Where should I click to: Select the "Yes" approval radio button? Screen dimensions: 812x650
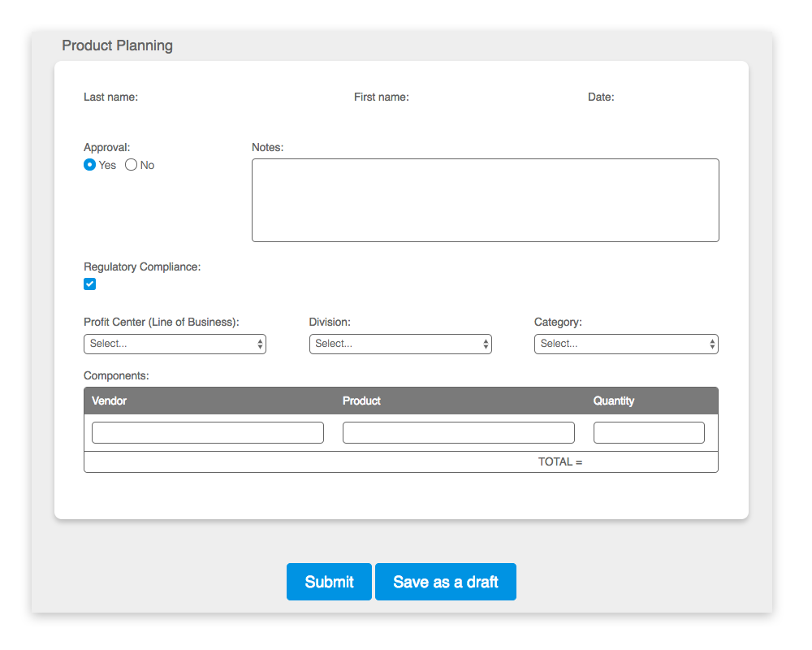coord(89,165)
